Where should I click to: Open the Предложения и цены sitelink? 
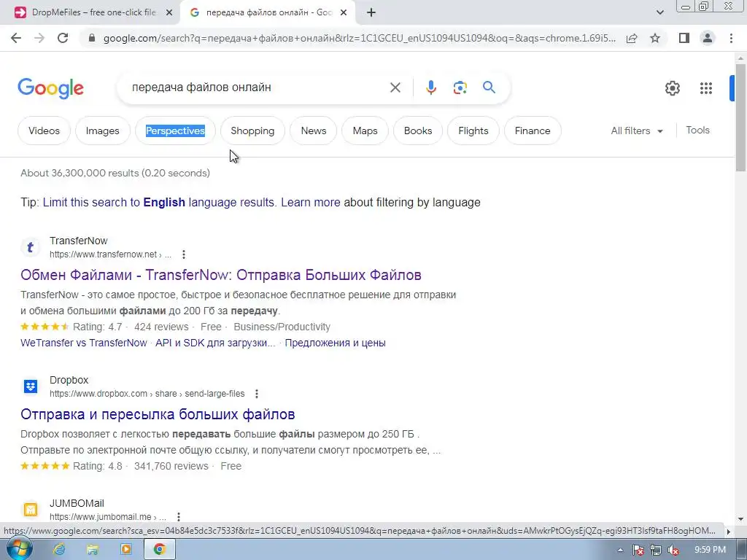click(335, 343)
